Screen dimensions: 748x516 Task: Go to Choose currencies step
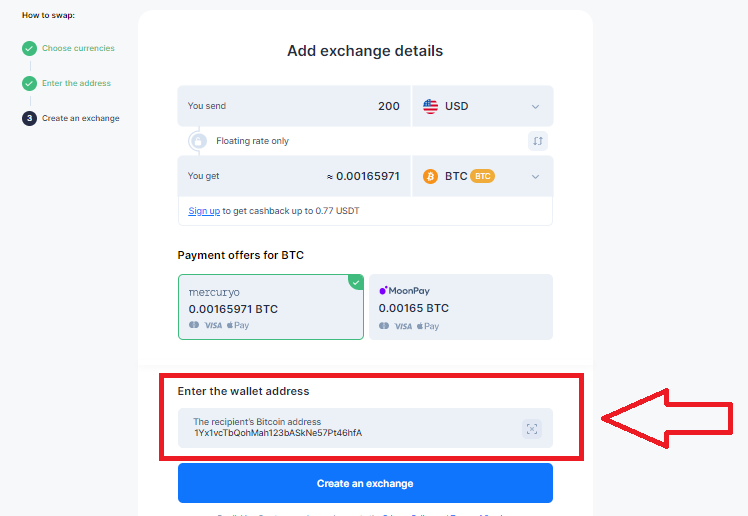pos(78,48)
